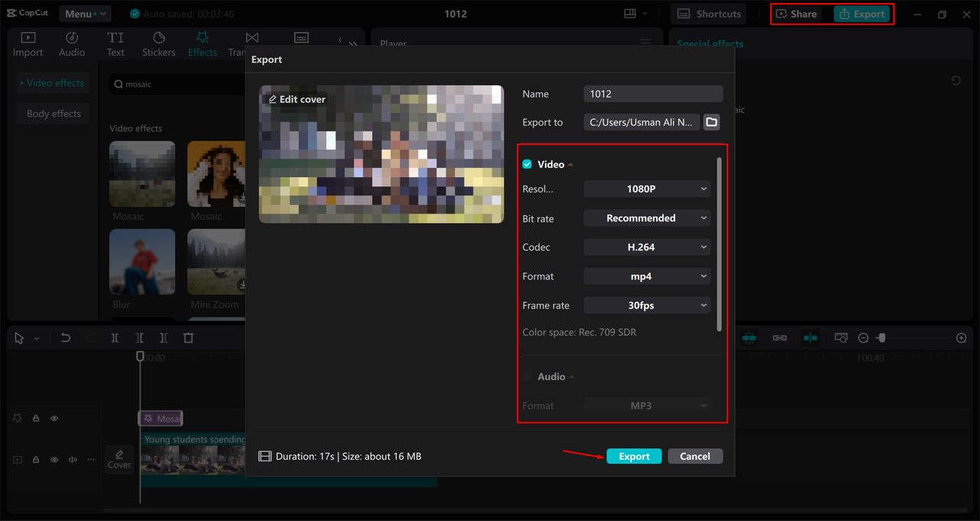
Task: Collapse the Video section arrow
Action: (x=571, y=165)
